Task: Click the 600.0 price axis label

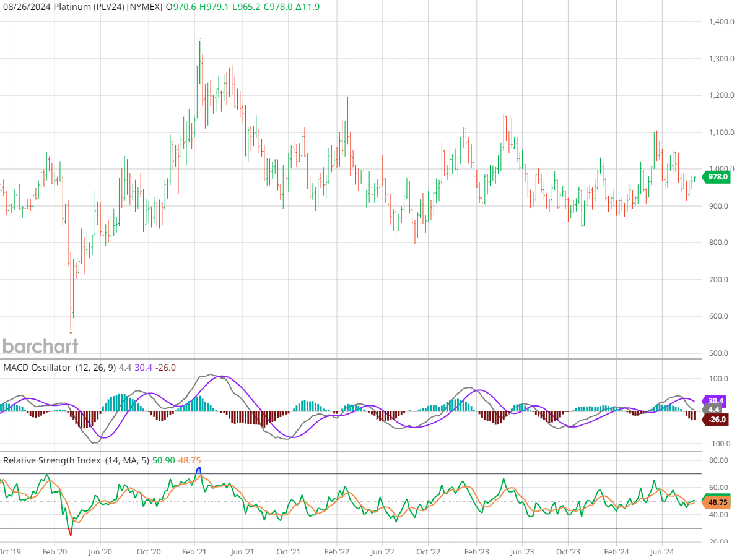Action: click(x=718, y=316)
